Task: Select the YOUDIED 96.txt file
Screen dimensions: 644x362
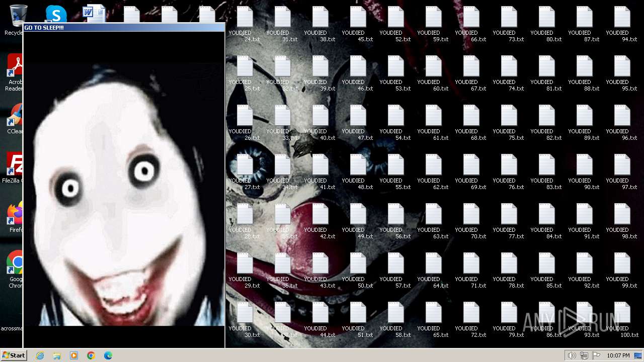Action: (622, 123)
